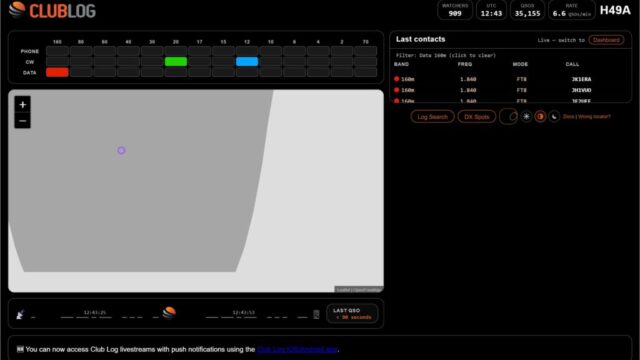Image resolution: width=640 pixels, height=360 pixels.
Task: Click the 12:43:25 timeline timestamp
Action: pyautogui.click(x=95, y=313)
